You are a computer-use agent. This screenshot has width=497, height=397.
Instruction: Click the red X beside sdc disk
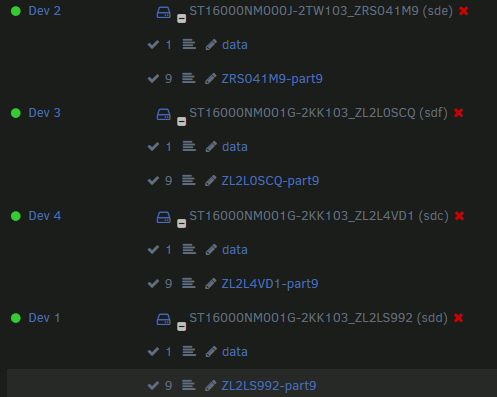point(459,216)
